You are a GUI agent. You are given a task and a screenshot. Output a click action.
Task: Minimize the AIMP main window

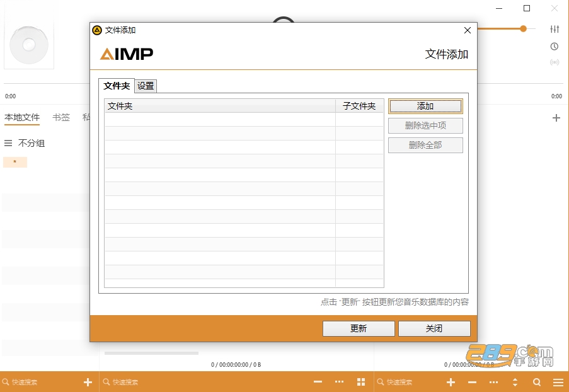(x=499, y=8)
